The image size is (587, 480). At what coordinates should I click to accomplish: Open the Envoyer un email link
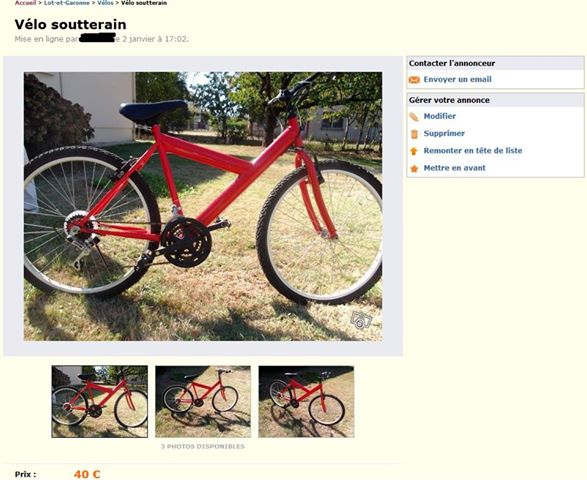[457, 79]
